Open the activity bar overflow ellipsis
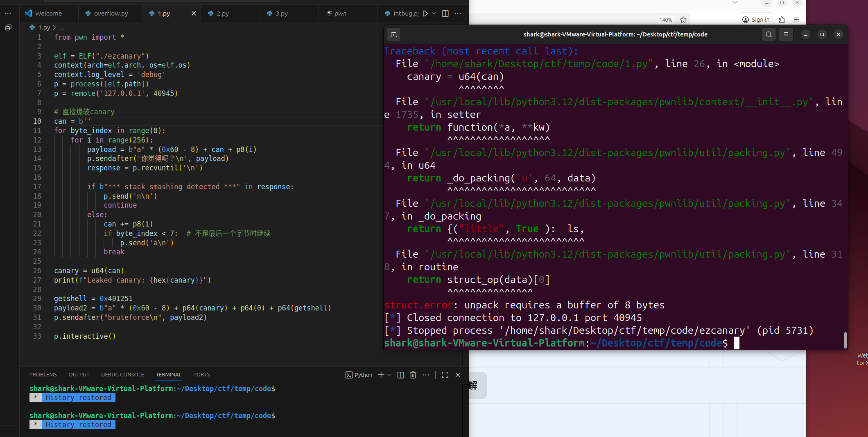Screen dimensions: 868x437 (8, 13)
